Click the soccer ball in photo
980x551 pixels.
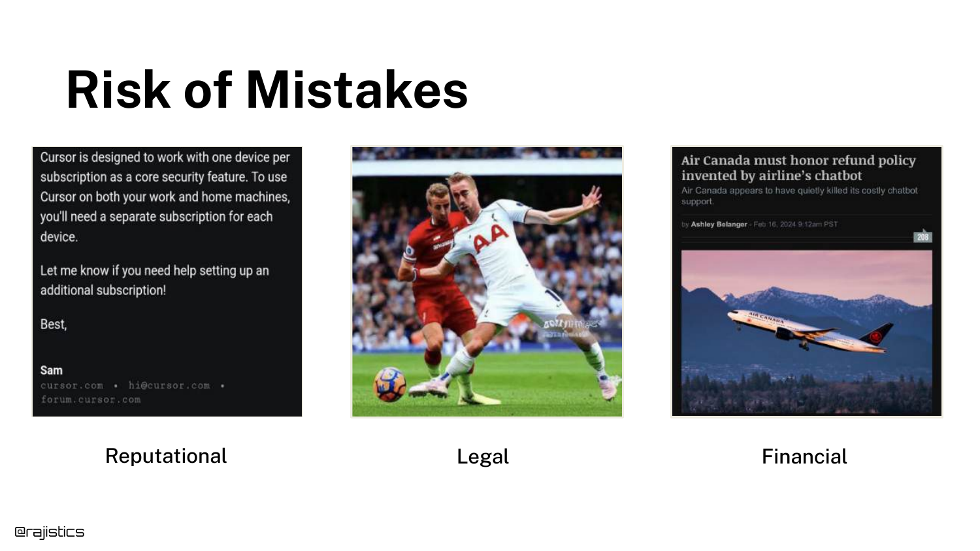[389, 385]
